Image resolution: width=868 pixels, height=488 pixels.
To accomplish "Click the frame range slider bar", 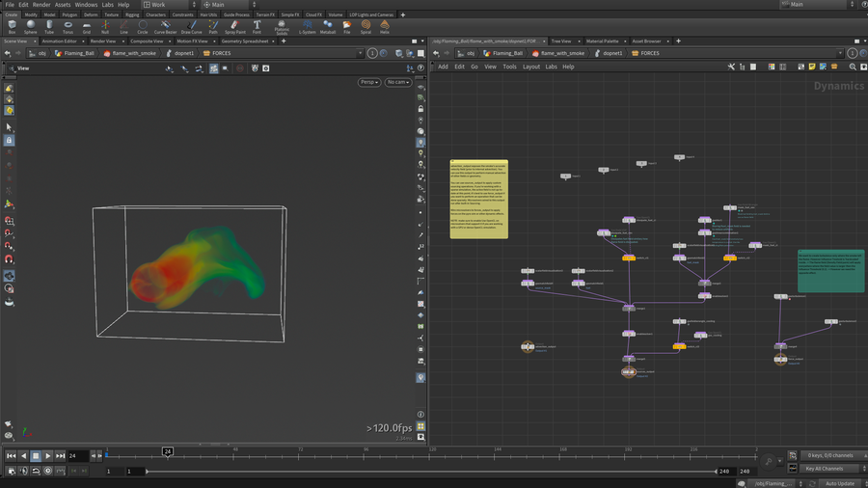I will [432, 472].
